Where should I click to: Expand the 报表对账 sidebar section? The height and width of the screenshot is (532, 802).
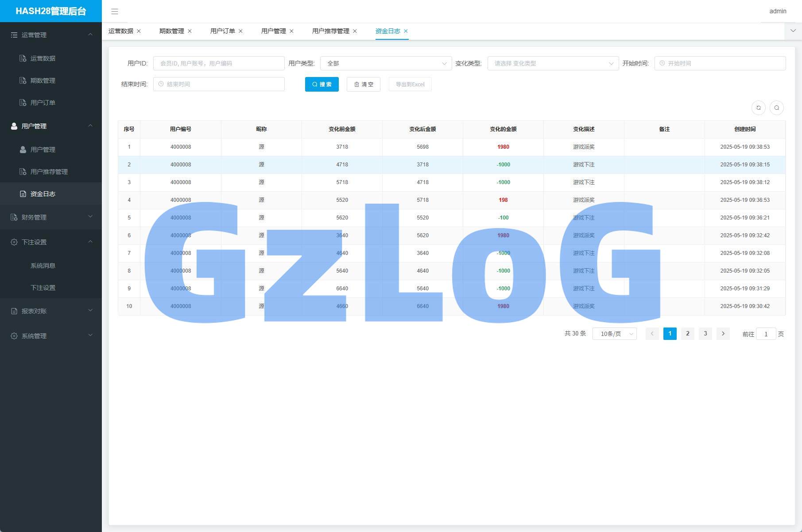pos(51,311)
